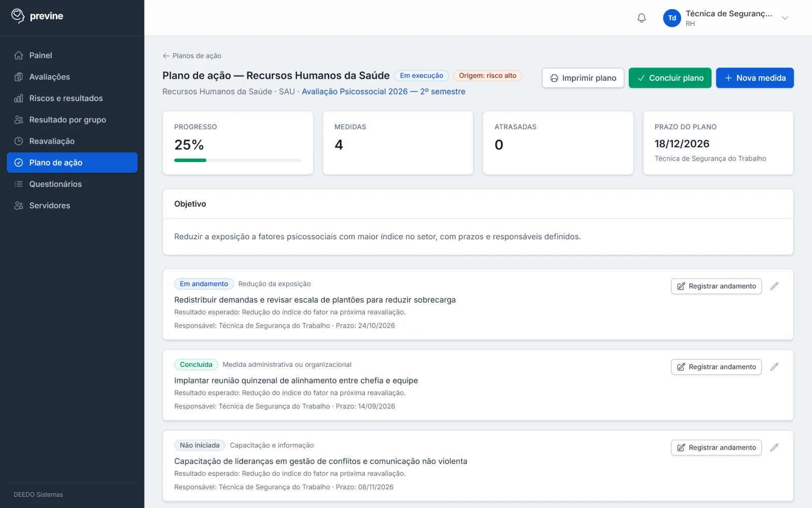Go back to Planos de ação

point(192,56)
